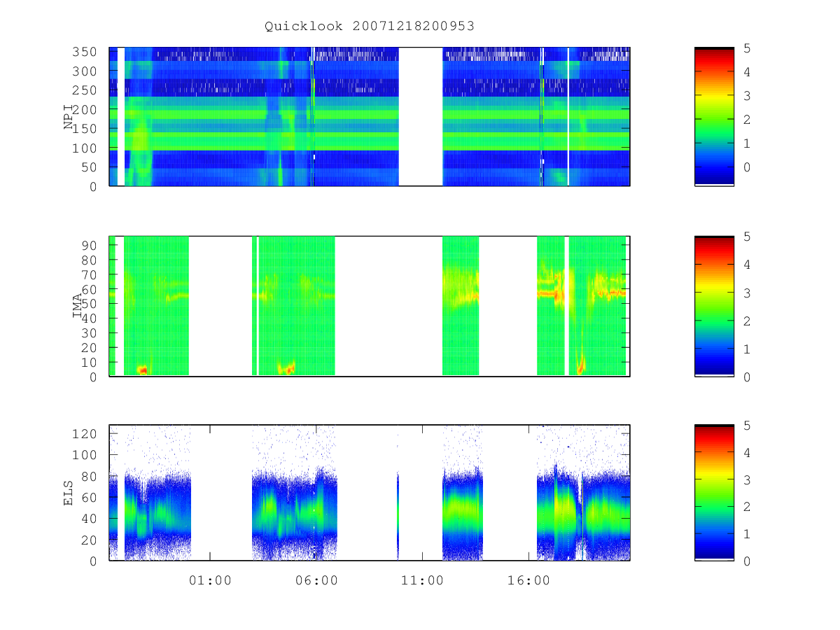The height and width of the screenshot is (630, 840).
Task: Click the 11:00 time tick label
Action: 423,580
